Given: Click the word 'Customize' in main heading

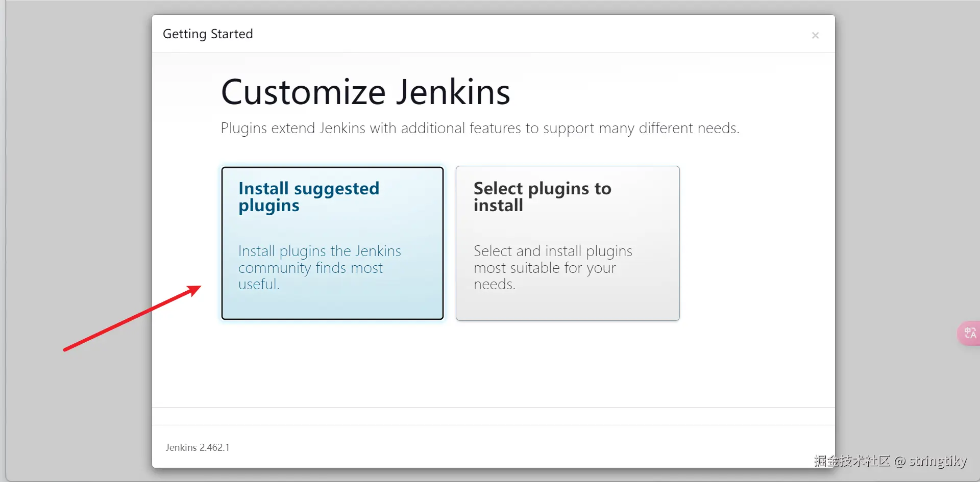Looking at the screenshot, I should pyautogui.click(x=303, y=92).
